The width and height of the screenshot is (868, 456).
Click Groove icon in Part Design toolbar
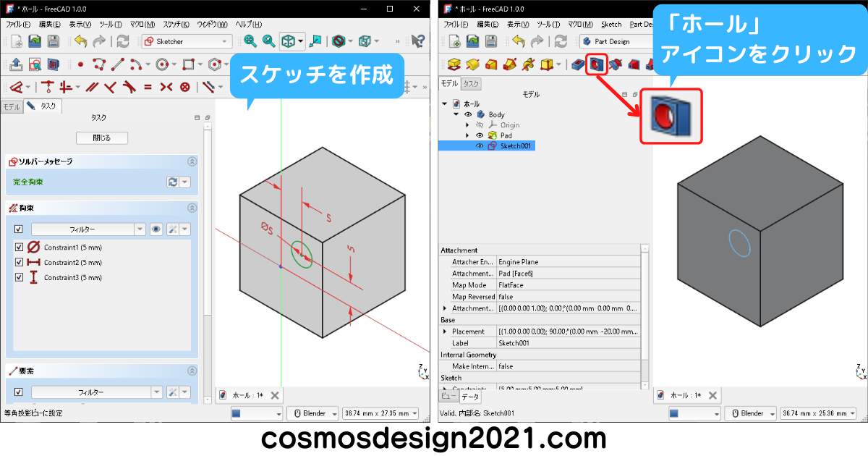(x=615, y=64)
